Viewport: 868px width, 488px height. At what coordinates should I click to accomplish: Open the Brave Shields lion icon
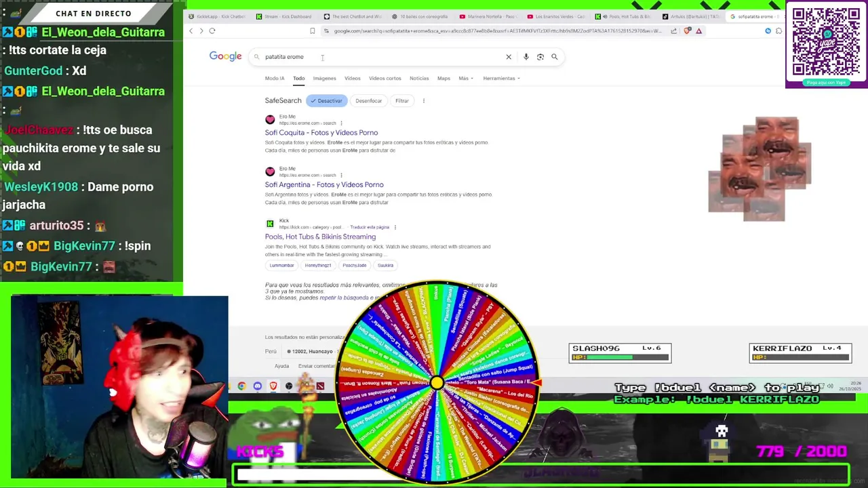point(688,30)
